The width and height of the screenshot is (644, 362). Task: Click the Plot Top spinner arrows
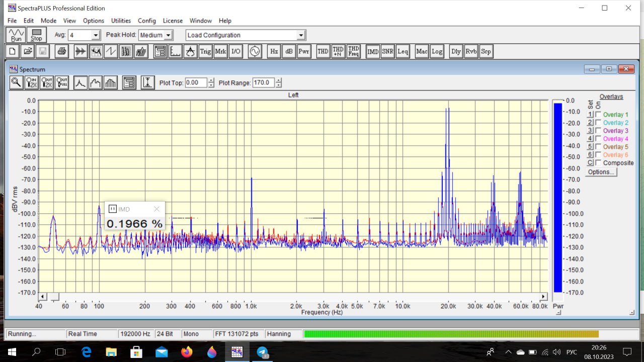point(211,82)
